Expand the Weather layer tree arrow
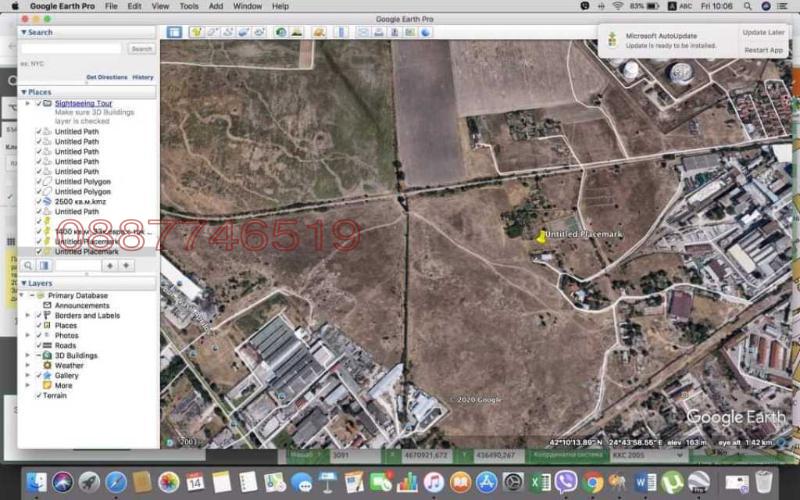 pos(27,365)
